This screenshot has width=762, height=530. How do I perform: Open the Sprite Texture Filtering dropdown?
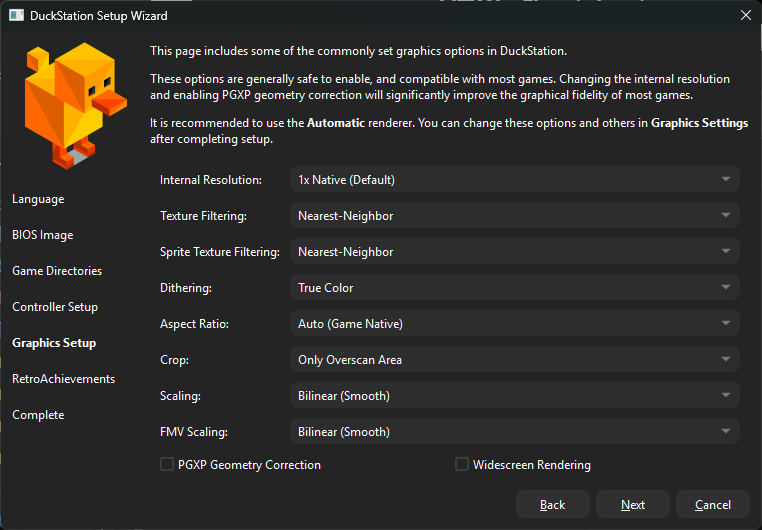click(x=515, y=252)
